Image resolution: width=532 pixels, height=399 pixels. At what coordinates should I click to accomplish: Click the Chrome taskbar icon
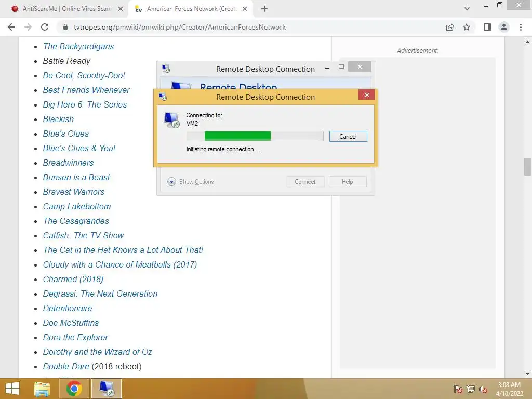(x=74, y=389)
